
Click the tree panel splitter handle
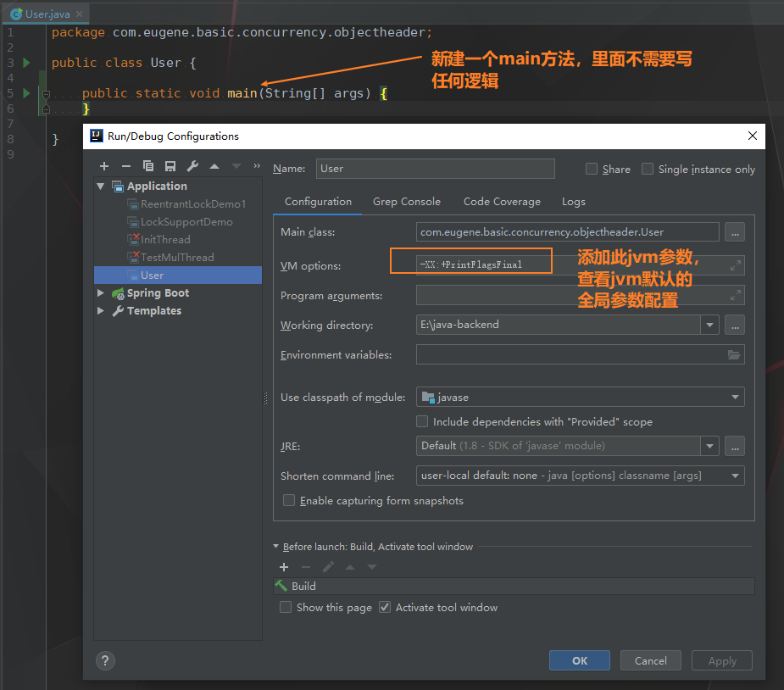coord(265,398)
